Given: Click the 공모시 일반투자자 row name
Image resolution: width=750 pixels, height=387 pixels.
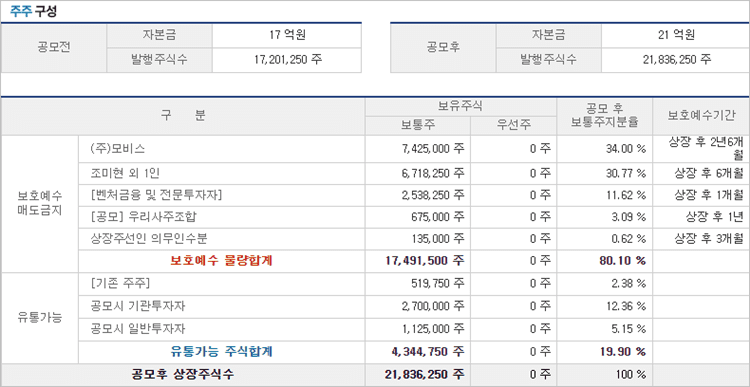Looking at the screenshot, I should (138, 329).
